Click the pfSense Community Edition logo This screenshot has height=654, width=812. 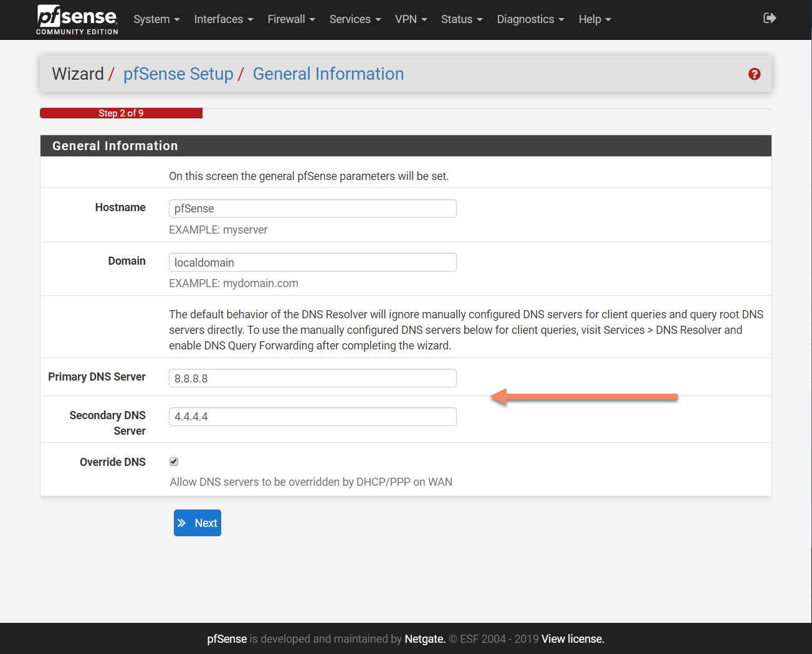[77, 19]
